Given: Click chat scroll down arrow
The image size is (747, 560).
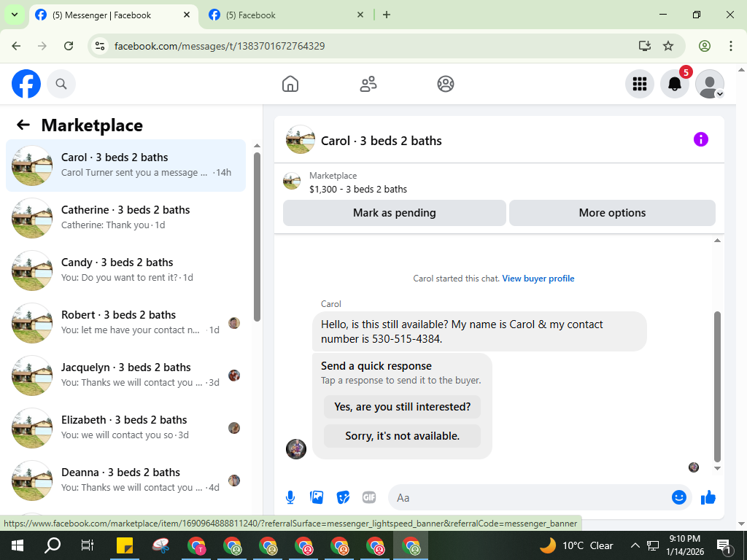Looking at the screenshot, I should (718, 469).
